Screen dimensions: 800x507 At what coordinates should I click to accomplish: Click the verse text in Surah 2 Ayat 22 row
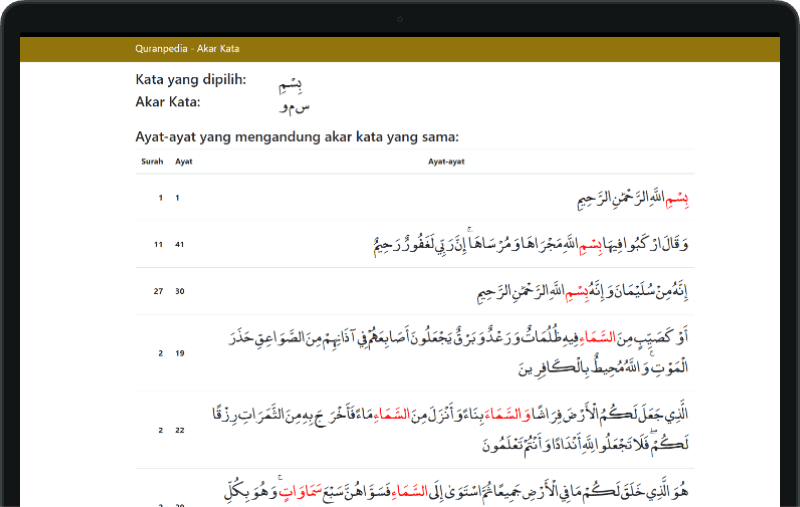click(451, 430)
